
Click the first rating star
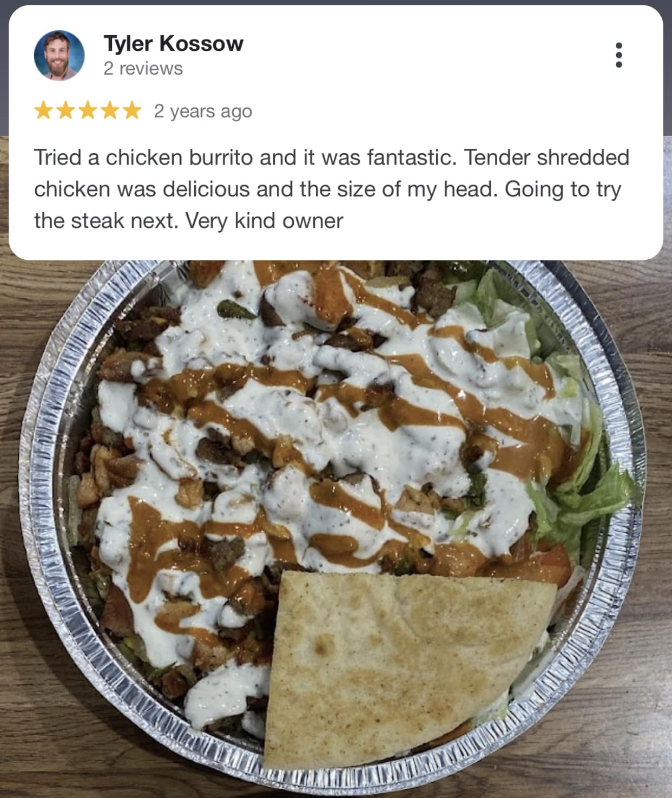[x=44, y=111]
